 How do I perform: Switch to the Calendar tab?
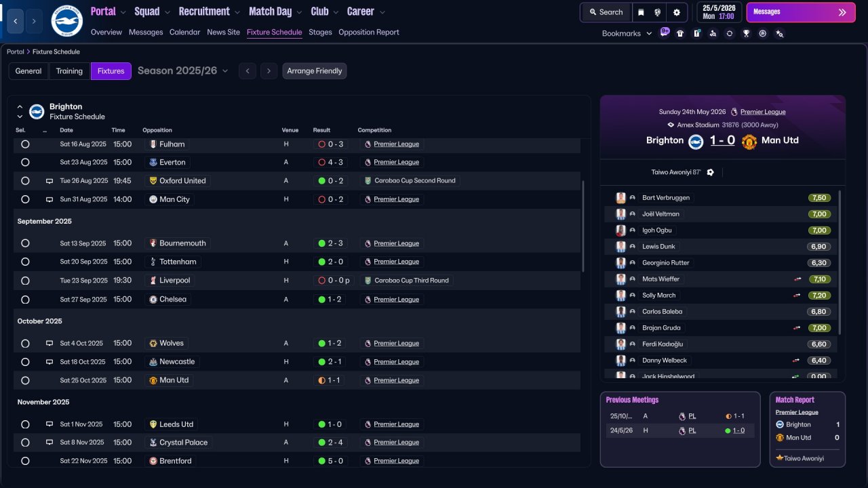185,32
